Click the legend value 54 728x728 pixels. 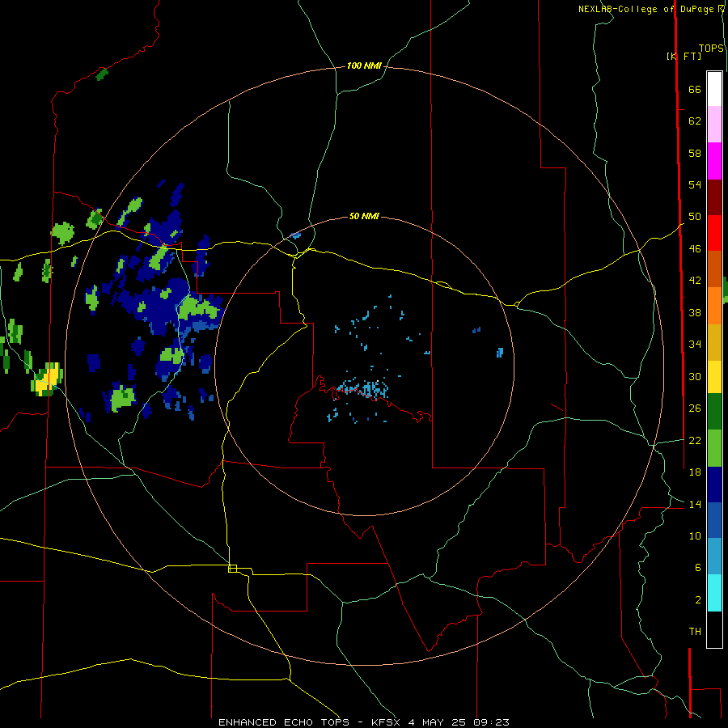[x=695, y=184]
